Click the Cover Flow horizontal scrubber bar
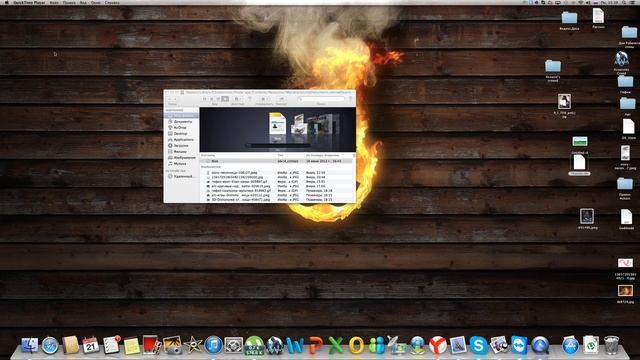This screenshot has height=360, width=640. (278, 145)
